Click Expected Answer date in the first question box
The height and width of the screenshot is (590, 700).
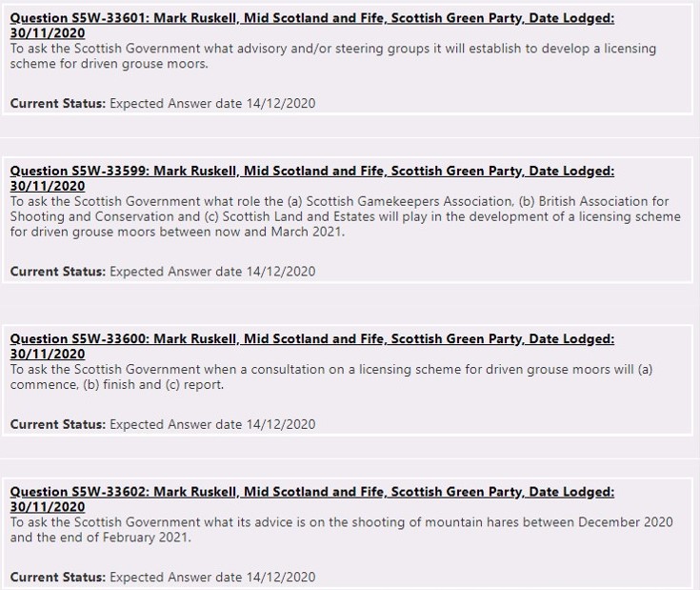(212, 103)
